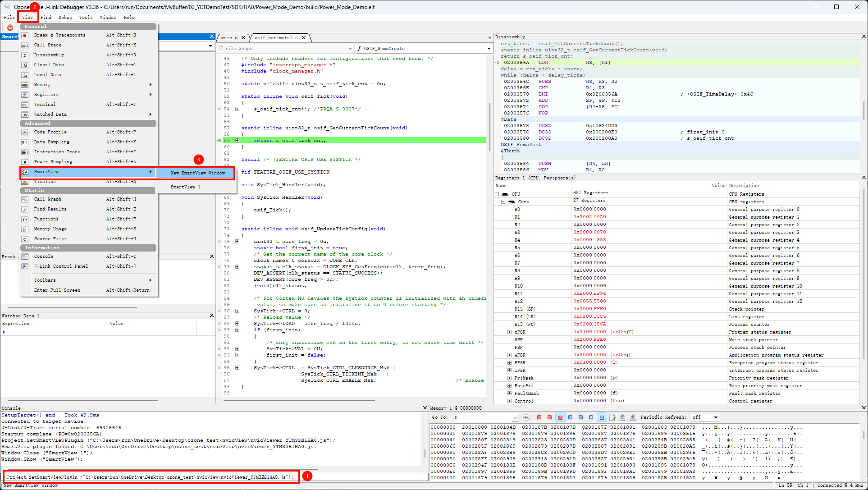The width and height of the screenshot is (868, 490).
Task: Expand the xPSR register node
Action: [509, 332]
